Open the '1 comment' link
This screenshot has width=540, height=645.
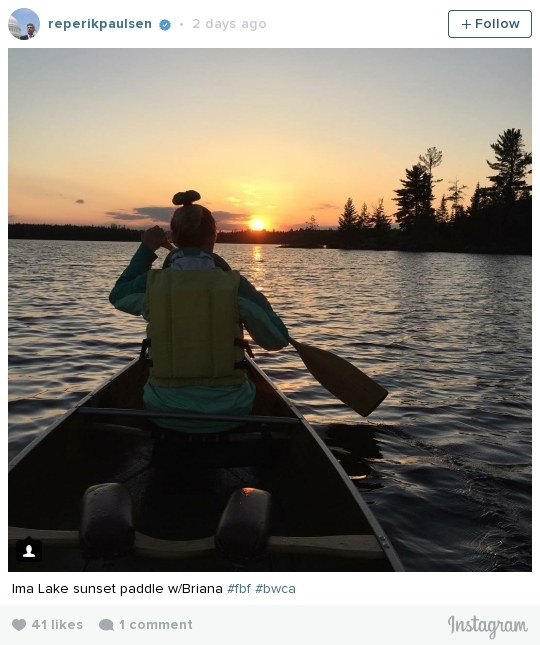tap(155, 624)
